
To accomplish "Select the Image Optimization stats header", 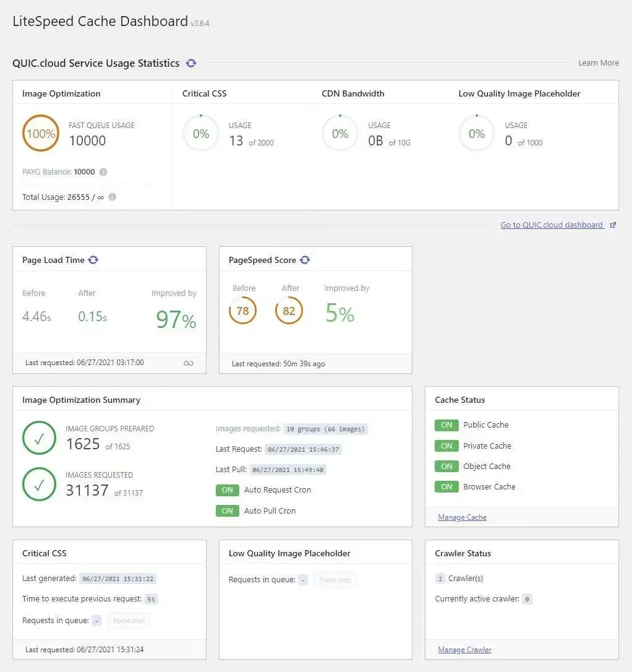I will click(61, 93).
